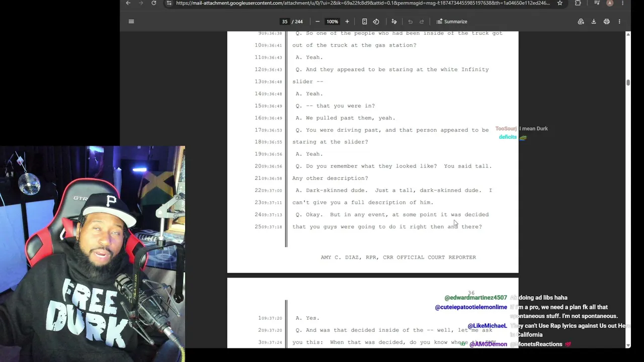Click the page number field showing 35

(285, 22)
